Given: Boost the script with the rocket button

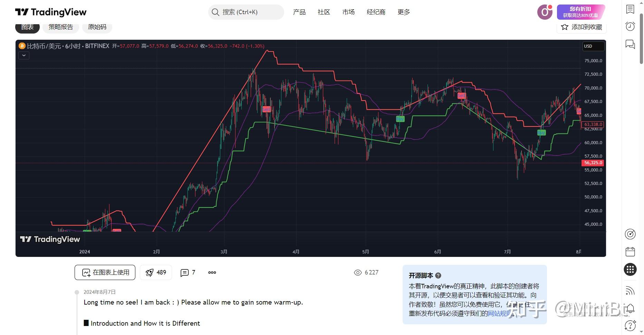Looking at the screenshot, I should coord(156,272).
